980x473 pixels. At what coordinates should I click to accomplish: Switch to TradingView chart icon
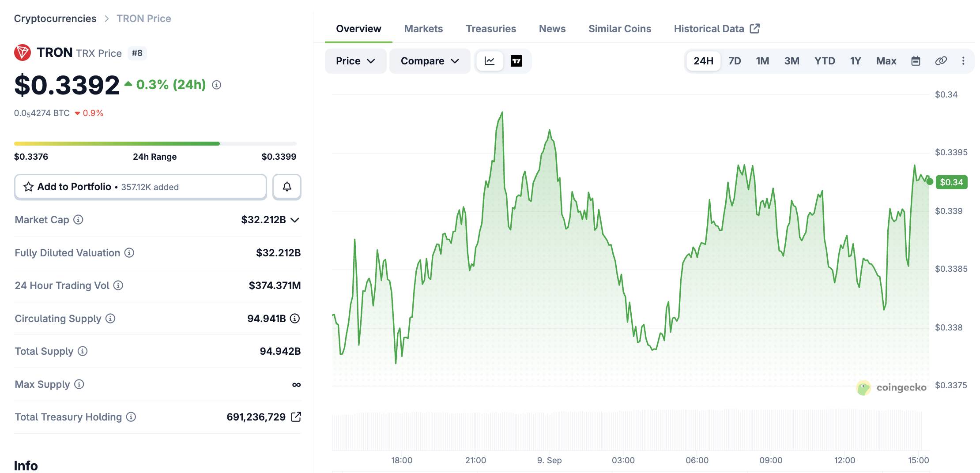(x=516, y=61)
